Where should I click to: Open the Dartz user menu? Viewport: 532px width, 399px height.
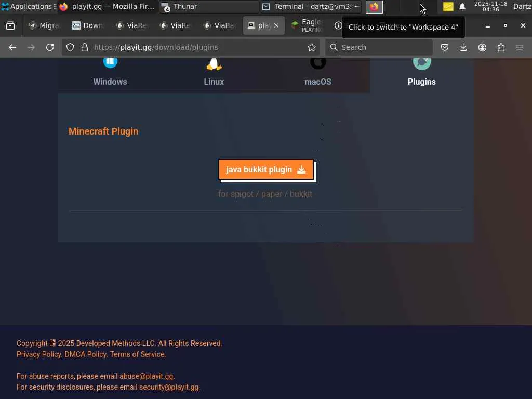[522, 6]
